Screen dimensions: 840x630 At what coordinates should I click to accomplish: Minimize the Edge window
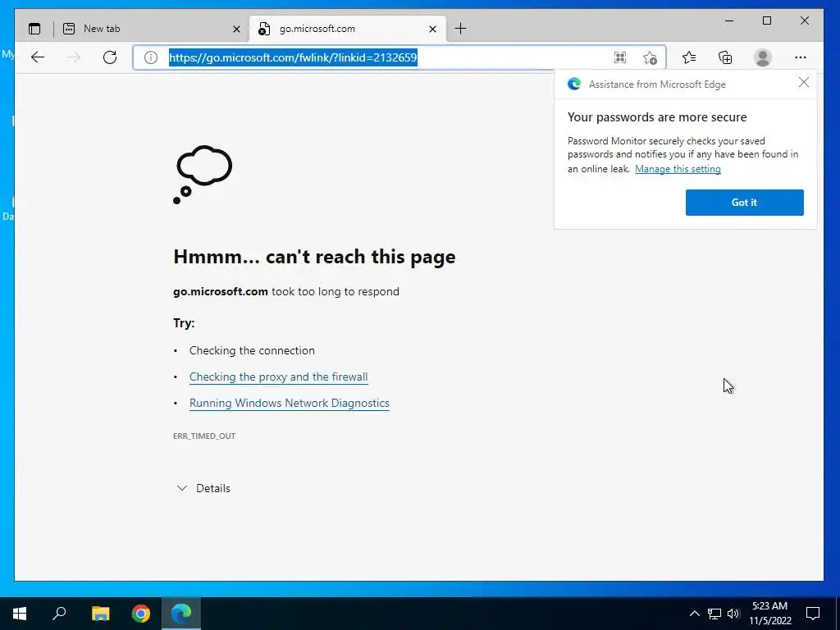pyautogui.click(x=729, y=21)
